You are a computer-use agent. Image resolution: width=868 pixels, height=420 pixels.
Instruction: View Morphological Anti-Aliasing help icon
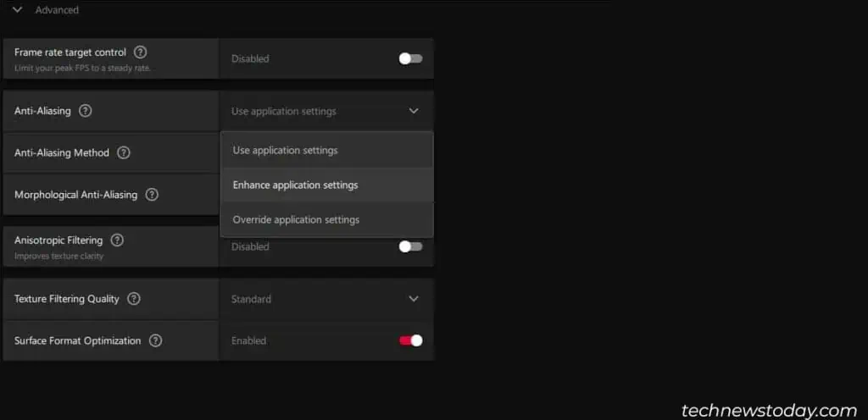(x=152, y=195)
